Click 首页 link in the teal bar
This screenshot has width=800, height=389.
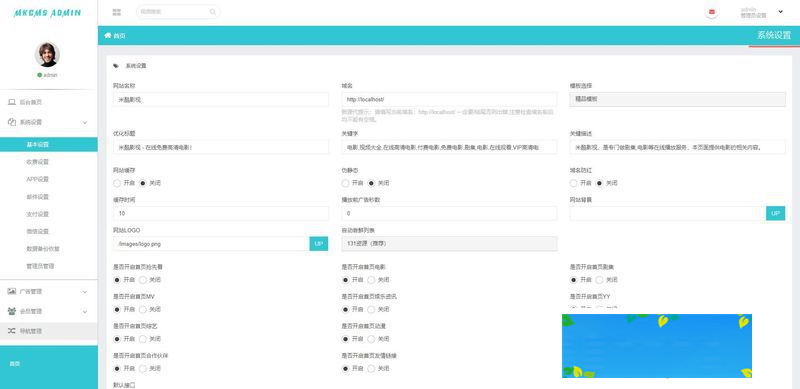click(x=119, y=36)
